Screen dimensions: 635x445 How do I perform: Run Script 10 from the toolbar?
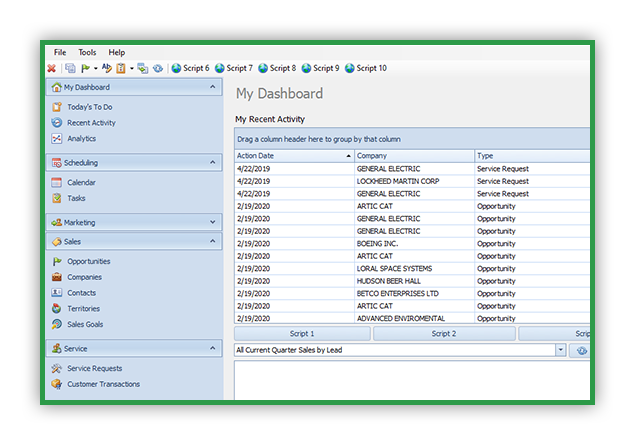tap(366, 68)
